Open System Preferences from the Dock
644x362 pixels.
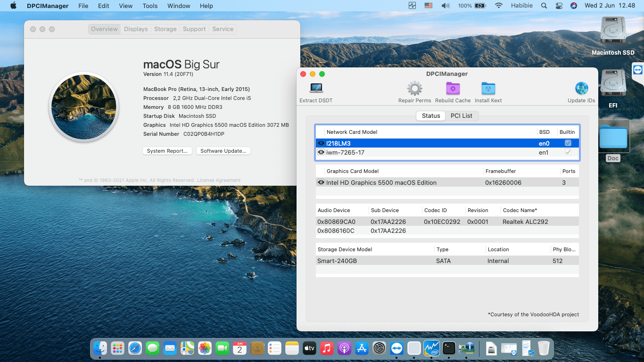pos(379,348)
